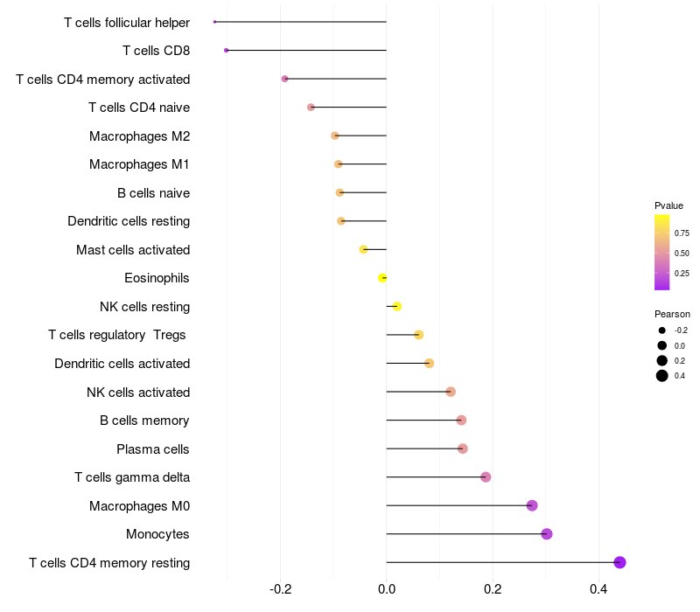Click the NK cells resting yellow dot

(397, 307)
